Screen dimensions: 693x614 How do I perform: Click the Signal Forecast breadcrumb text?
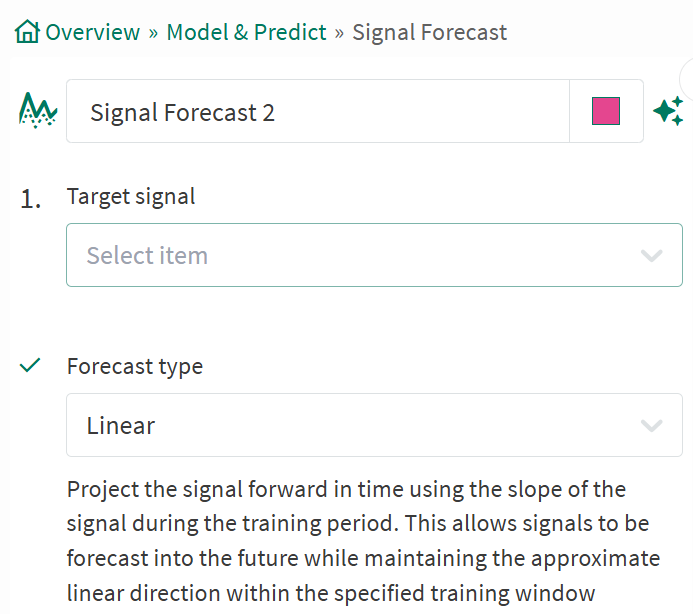(429, 32)
